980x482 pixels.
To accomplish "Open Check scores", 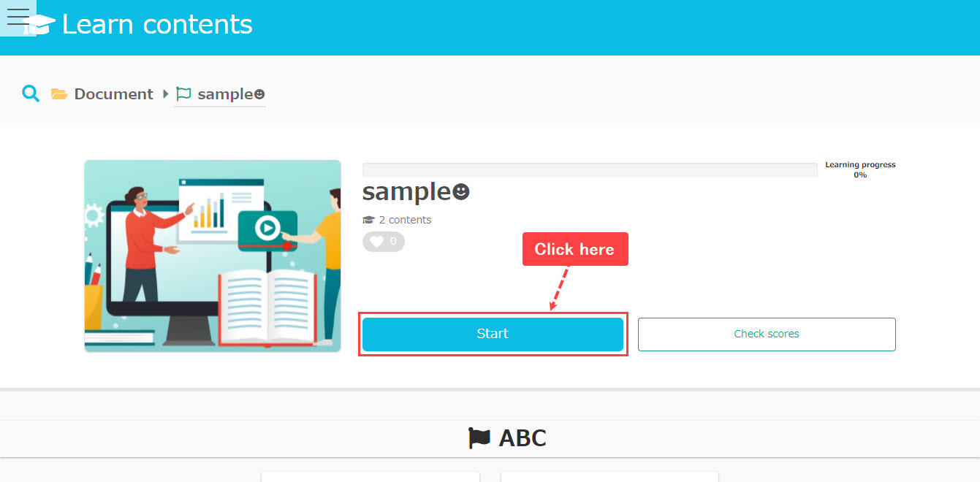I will [766, 334].
